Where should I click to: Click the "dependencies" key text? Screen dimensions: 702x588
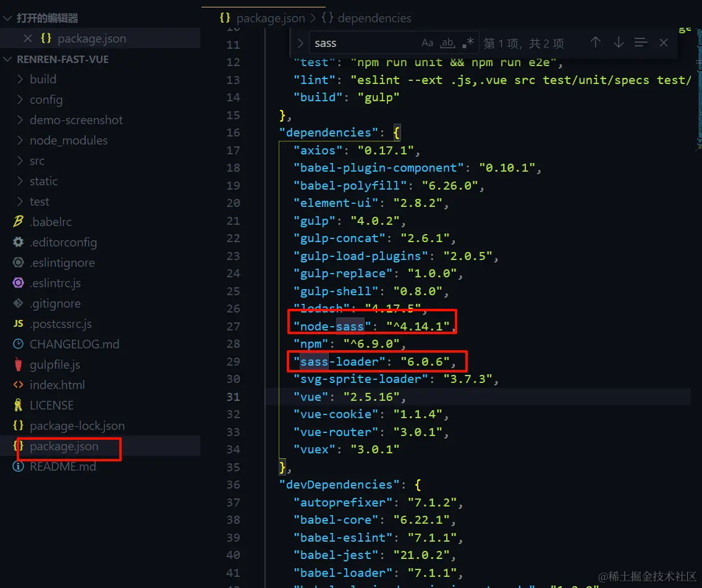(x=329, y=132)
